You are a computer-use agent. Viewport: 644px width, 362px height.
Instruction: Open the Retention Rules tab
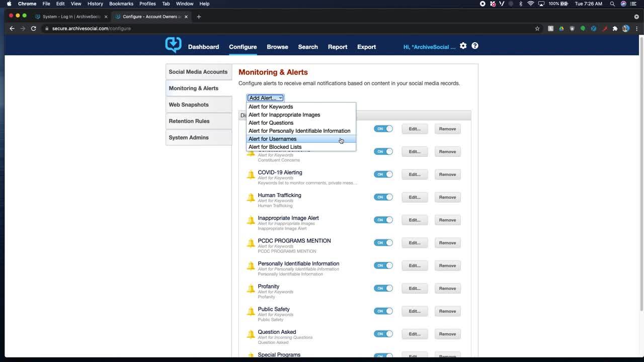[189, 121]
